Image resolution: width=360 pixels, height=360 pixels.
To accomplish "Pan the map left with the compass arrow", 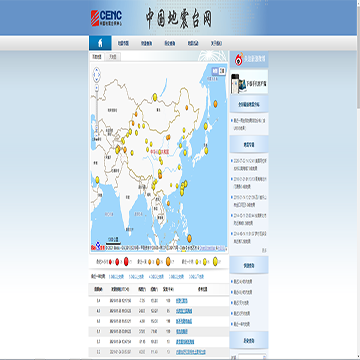I will pyautogui.click(x=94, y=75).
